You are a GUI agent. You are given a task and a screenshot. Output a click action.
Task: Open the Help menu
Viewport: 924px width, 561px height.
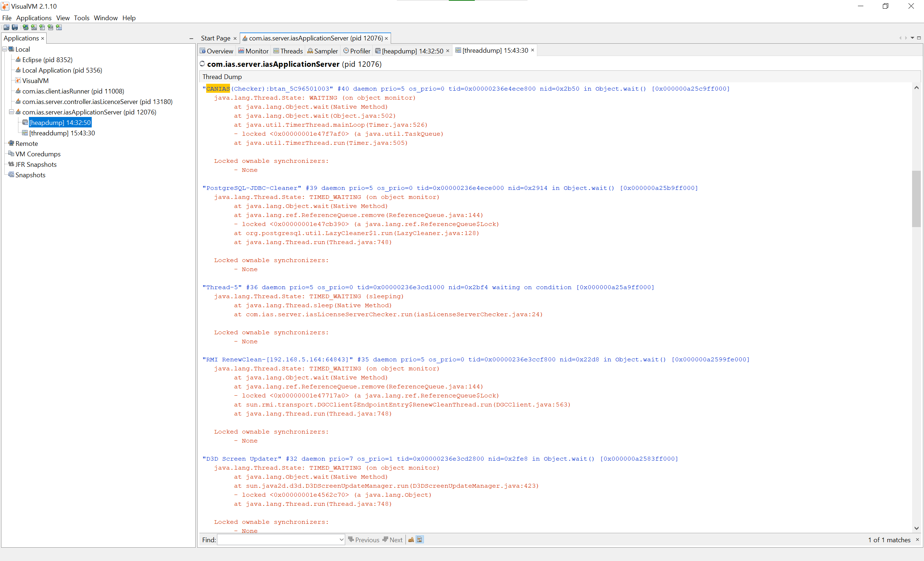click(129, 18)
